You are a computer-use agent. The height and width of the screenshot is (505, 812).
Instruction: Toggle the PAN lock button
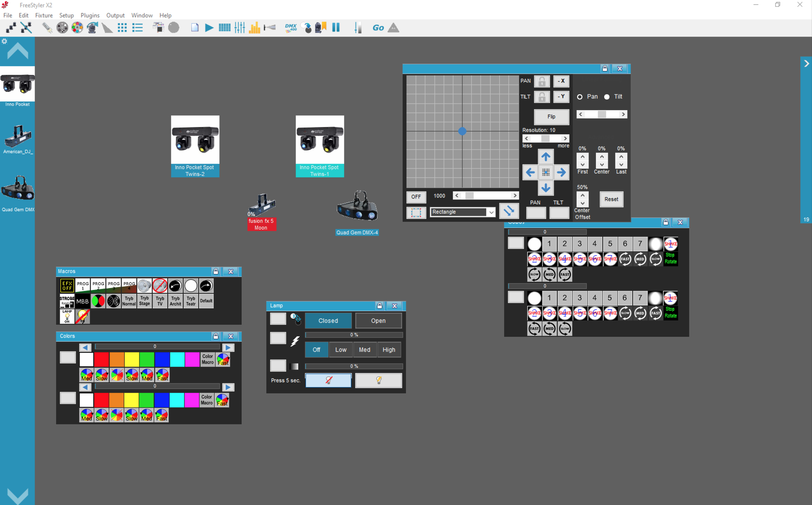542,81
